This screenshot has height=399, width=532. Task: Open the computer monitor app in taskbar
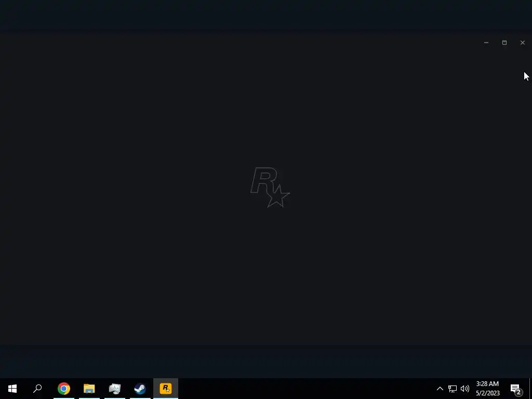pyautogui.click(x=115, y=389)
